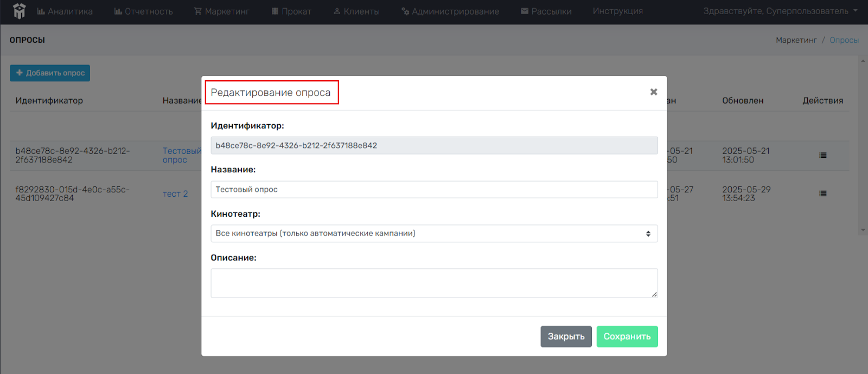Image resolution: width=868 pixels, height=374 pixels.
Task: Click the Действия column header
Action: click(x=823, y=101)
